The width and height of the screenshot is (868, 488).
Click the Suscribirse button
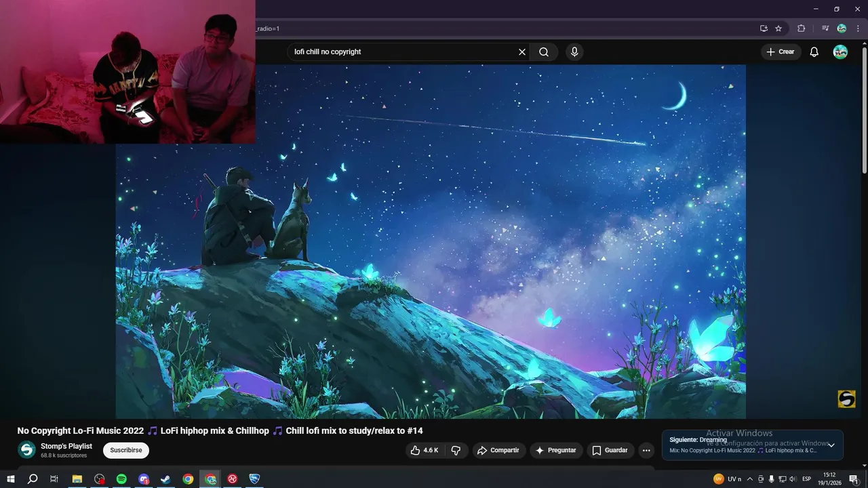pyautogui.click(x=126, y=450)
